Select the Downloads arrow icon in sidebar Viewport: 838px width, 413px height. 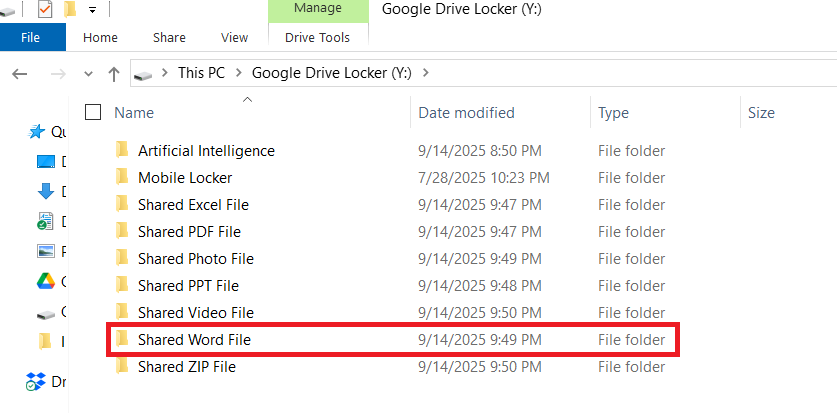click(x=45, y=191)
